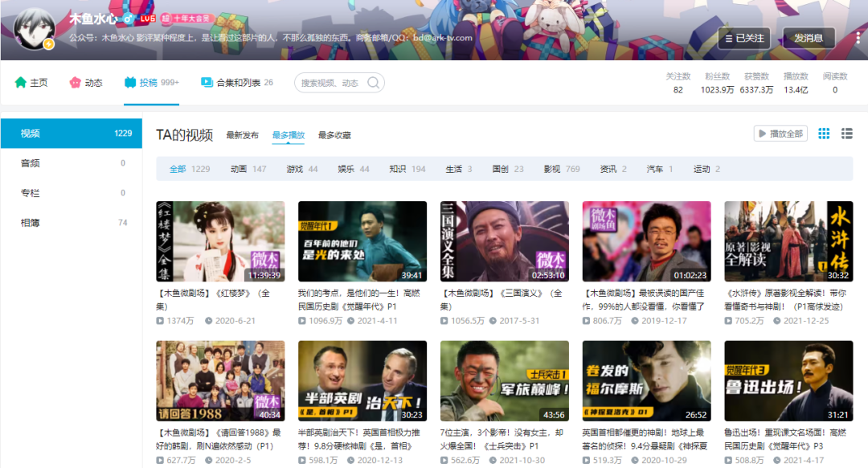Click the 获赞数 6337.3万 stat
868x468 pixels.
(756, 83)
